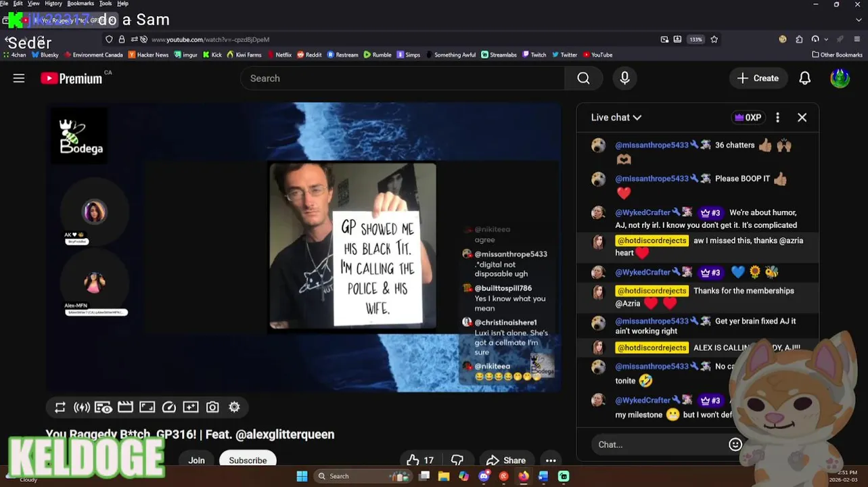Open the Tools menu

coord(106,3)
